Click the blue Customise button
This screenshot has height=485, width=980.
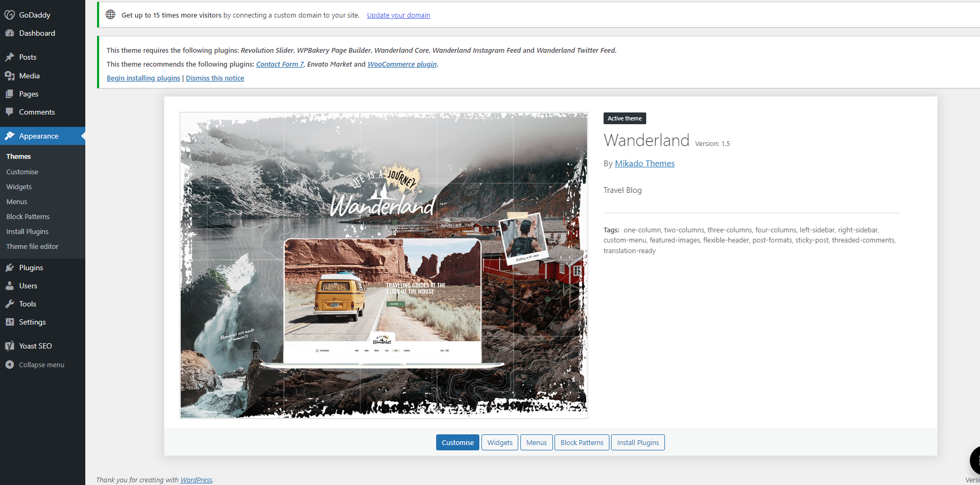coord(457,442)
